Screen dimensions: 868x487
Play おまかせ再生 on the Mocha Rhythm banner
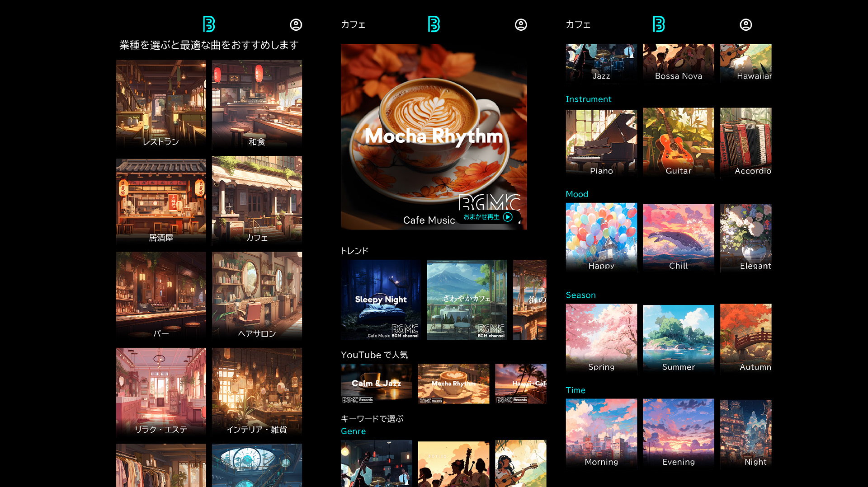pyautogui.click(x=488, y=217)
